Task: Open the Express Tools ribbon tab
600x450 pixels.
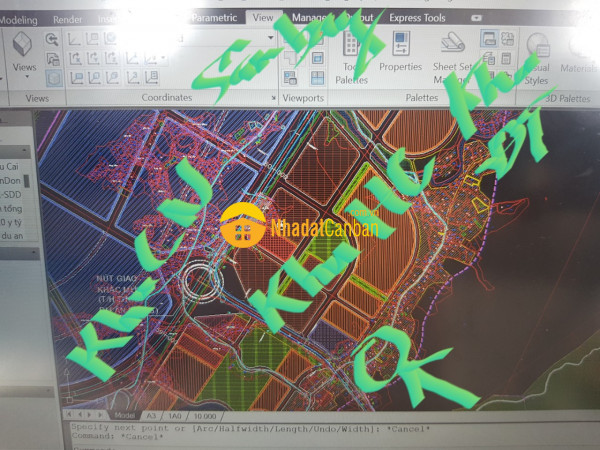Action: click(419, 17)
